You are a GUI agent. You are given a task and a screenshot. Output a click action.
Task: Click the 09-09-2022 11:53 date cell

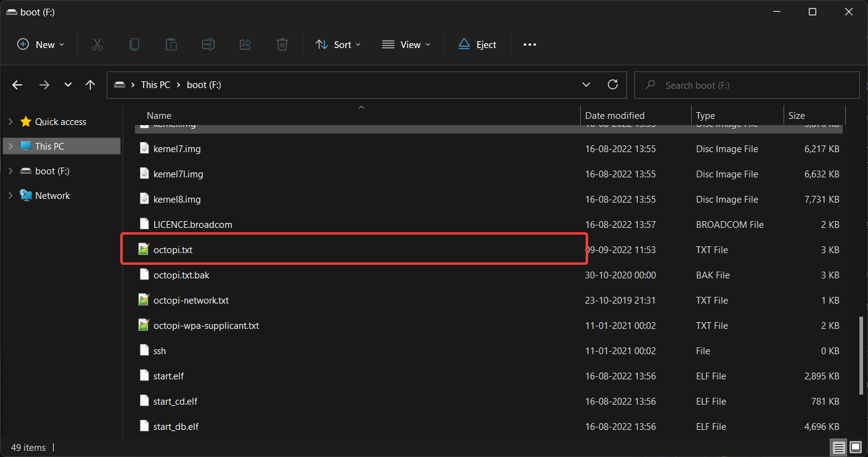pos(620,250)
